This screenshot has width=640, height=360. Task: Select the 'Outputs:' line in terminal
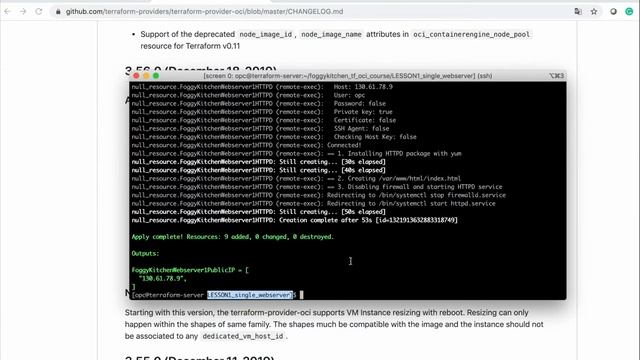[145, 253]
